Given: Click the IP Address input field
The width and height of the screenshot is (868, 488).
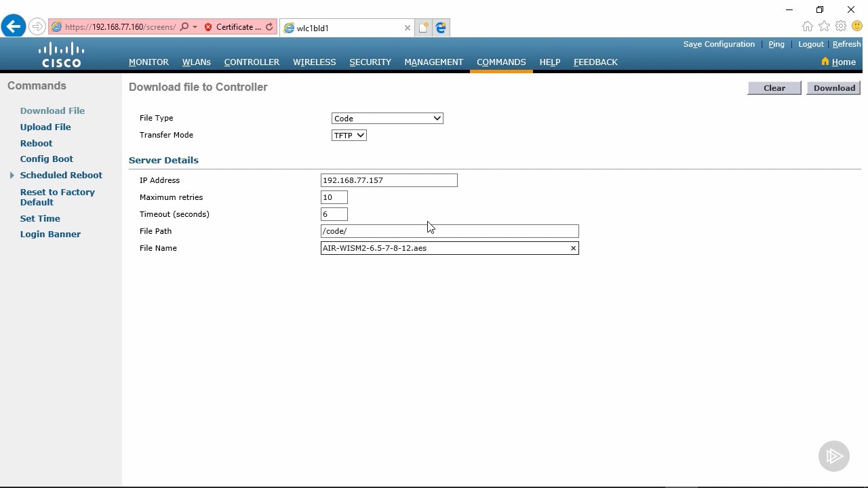Looking at the screenshot, I should pos(389,180).
